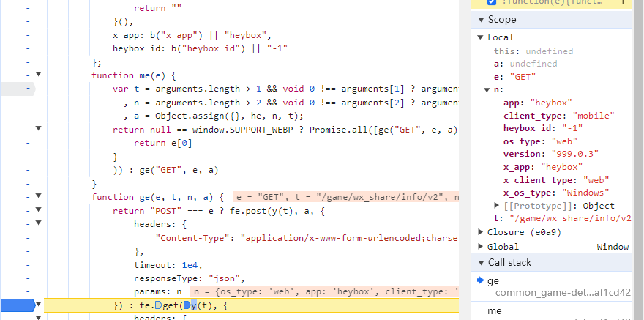The width and height of the screenshot is (644, 320).
Task: Click the gutter dash beside 'responseType: "json"'
Action: click(28, 278)
